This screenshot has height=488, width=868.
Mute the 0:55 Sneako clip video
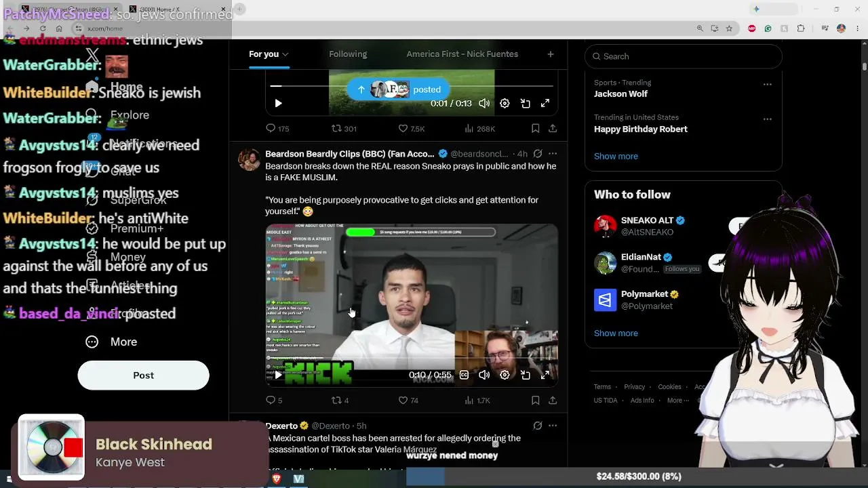[x=484, y=375]
